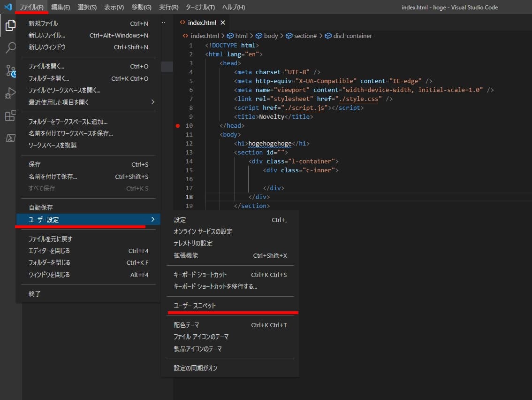Screen dimensions: 532x400
Task: Close the index.html editor tab
Action: point(223,23)
